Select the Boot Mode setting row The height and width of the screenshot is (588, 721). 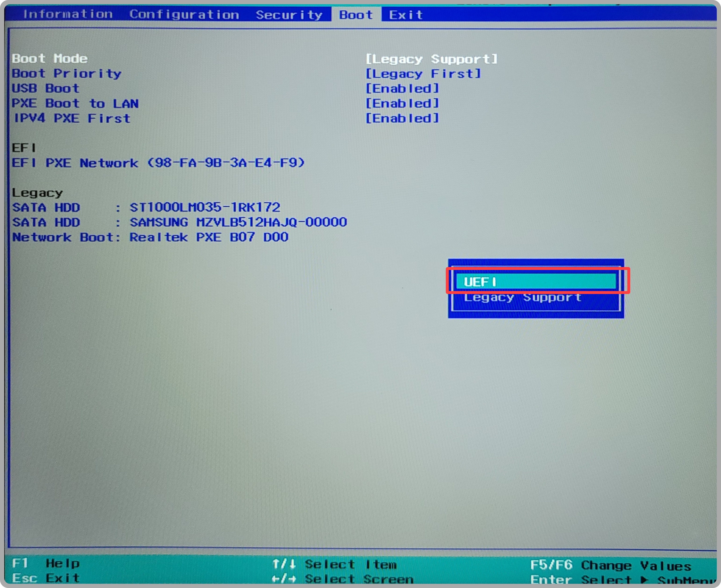click(x=50, y=59)
